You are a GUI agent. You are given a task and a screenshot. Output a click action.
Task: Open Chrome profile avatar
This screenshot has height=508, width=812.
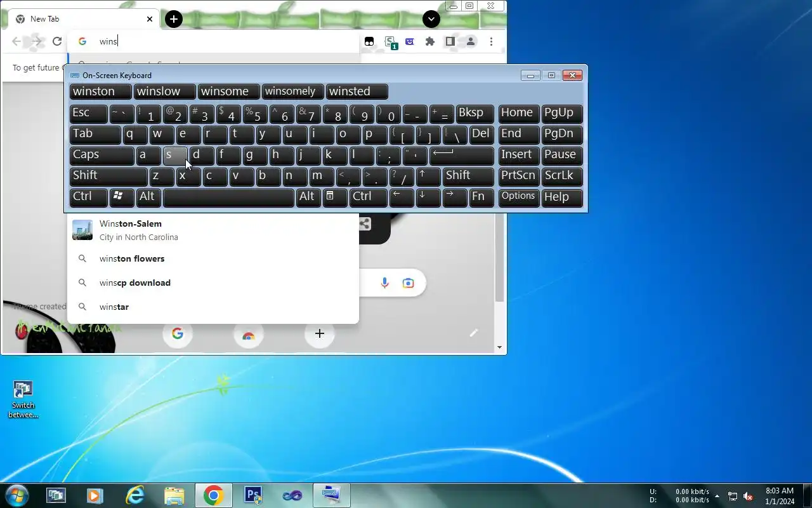coord(471,41)
